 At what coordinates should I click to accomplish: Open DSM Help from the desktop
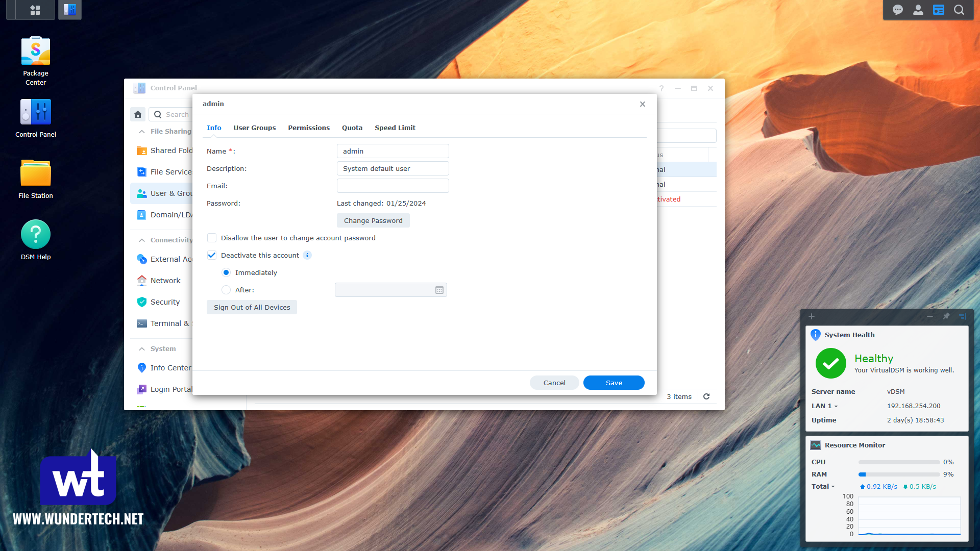pos(35,234)
